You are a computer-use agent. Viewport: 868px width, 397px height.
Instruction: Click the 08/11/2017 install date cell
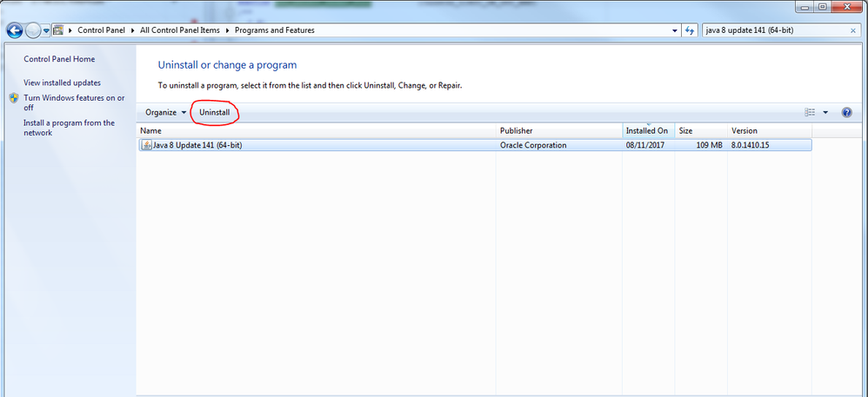click(x=644, y=145)
